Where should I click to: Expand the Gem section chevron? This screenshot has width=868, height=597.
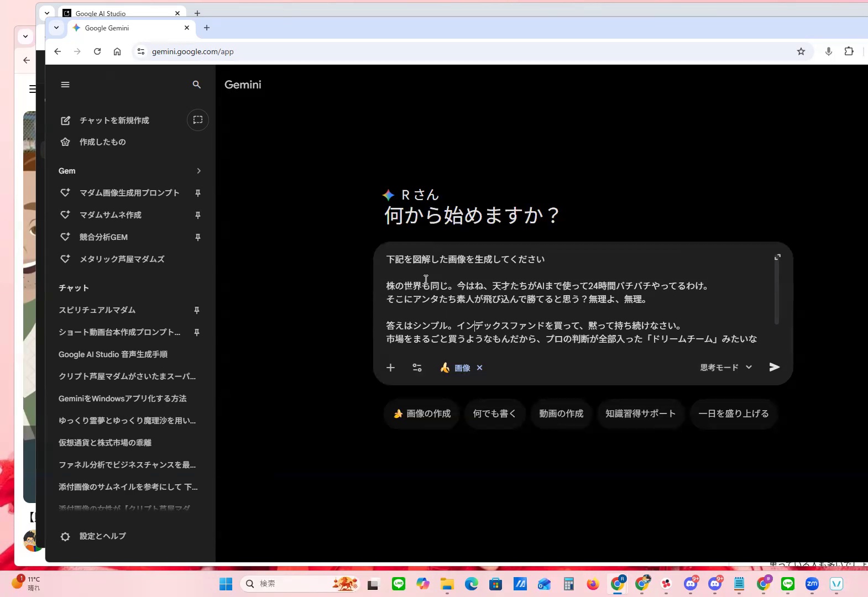(198, 171)
